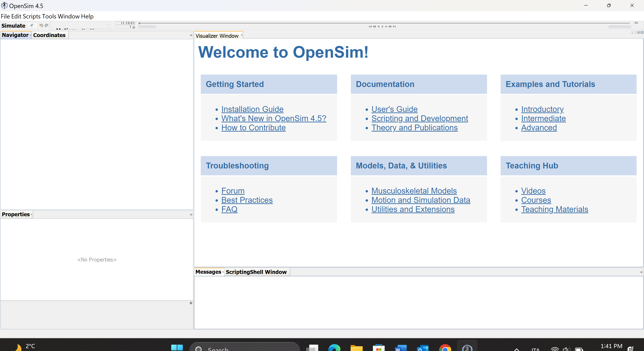Click the Undo arrow in toolbar
This screenshot has height=351, width=644.
click(x=41, y=25)
